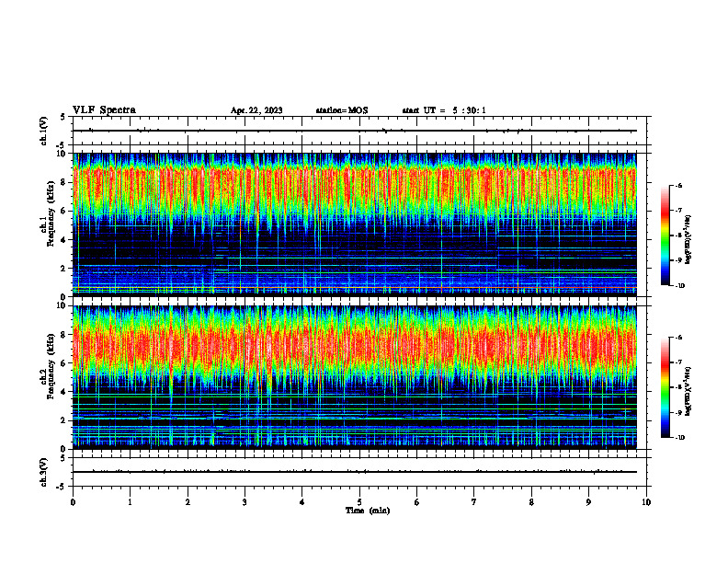The image size is (728, 563).
Task: Click the ch.1 color bar log(PSD) units label
Action: pos(688,240)
